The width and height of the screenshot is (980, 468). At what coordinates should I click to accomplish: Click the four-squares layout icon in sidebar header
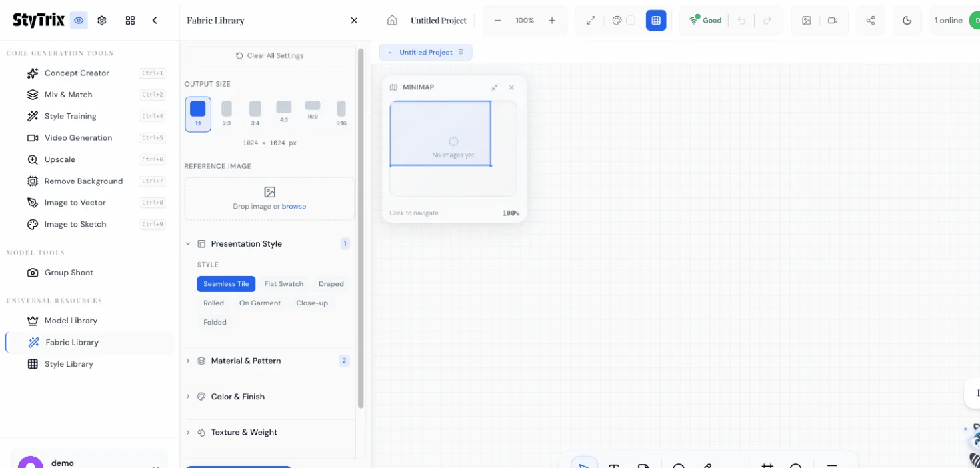pos(130,21)
